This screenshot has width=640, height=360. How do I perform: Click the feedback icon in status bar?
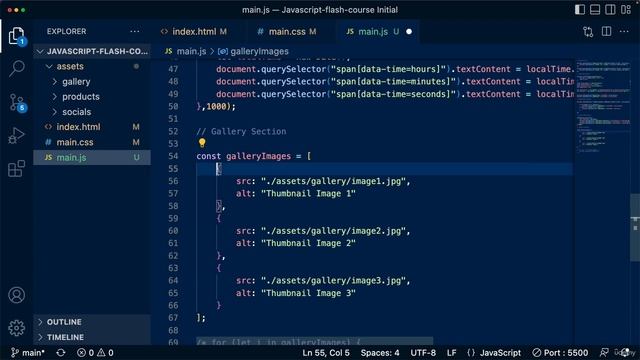(604, 353)
